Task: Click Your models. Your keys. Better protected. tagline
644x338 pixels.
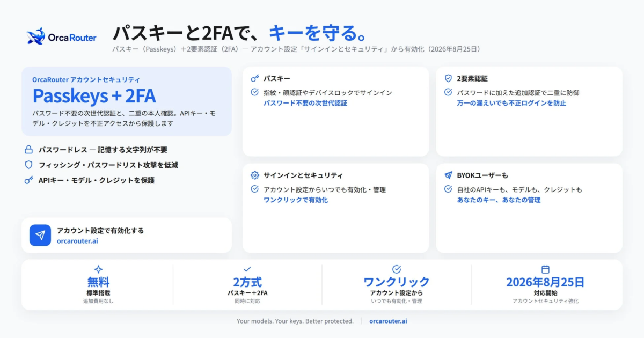Action: click(295, 321)
